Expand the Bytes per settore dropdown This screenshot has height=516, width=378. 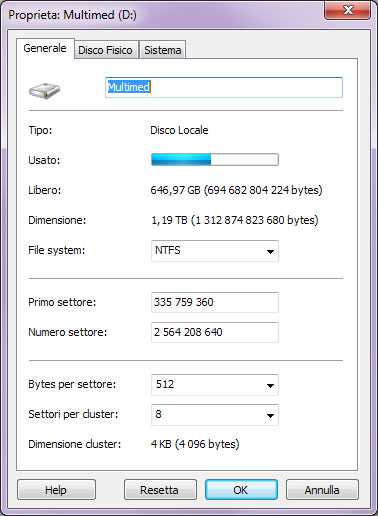point(215,385)
